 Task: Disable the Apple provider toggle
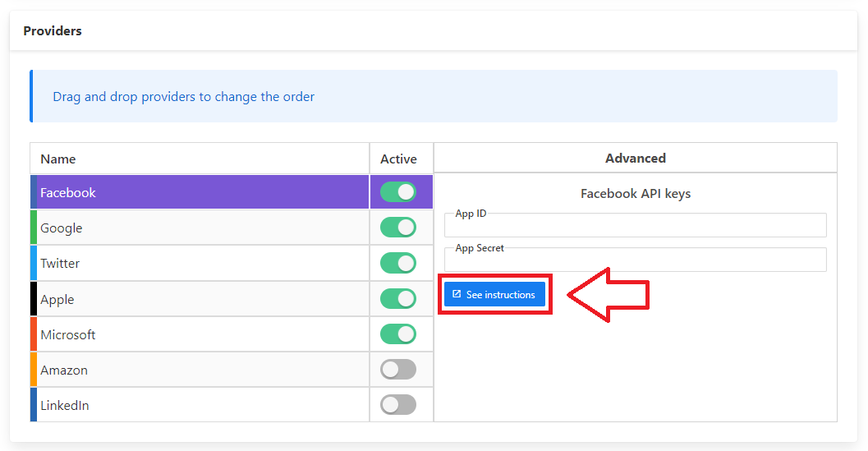point(398,299)
